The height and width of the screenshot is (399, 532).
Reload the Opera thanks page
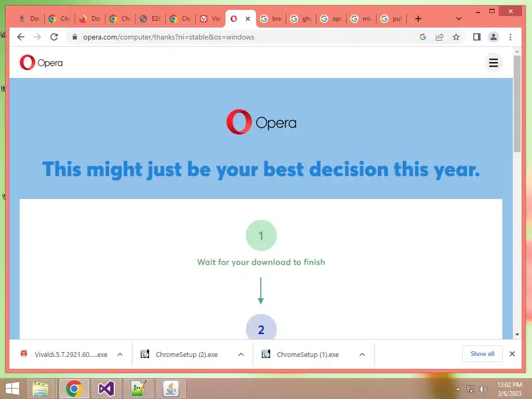pos(54,37)
